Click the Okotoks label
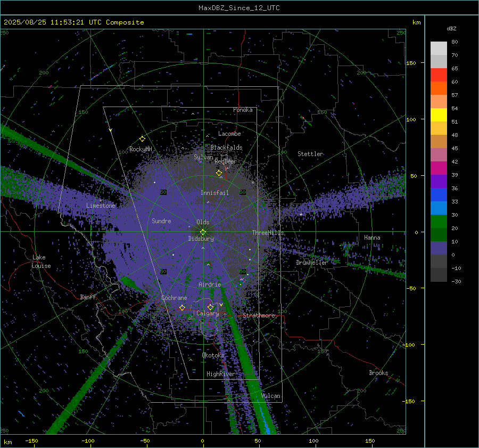This screenshot has height=448, width=479. 213,355
